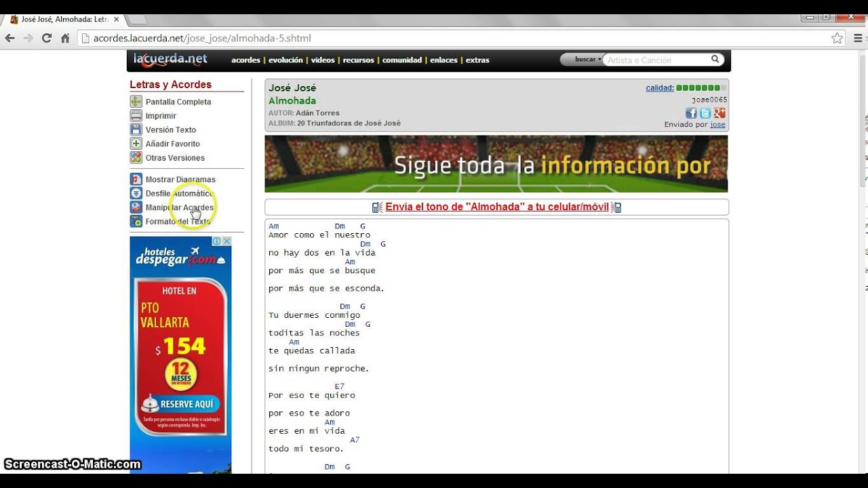Viewport: 868px width, 488px height.
Task: Click the search magnifier icon
Action: 715,60
